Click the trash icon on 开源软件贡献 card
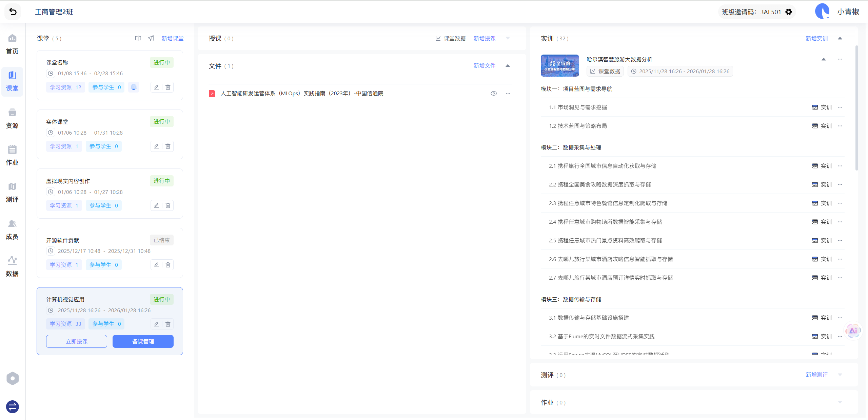 167,264
